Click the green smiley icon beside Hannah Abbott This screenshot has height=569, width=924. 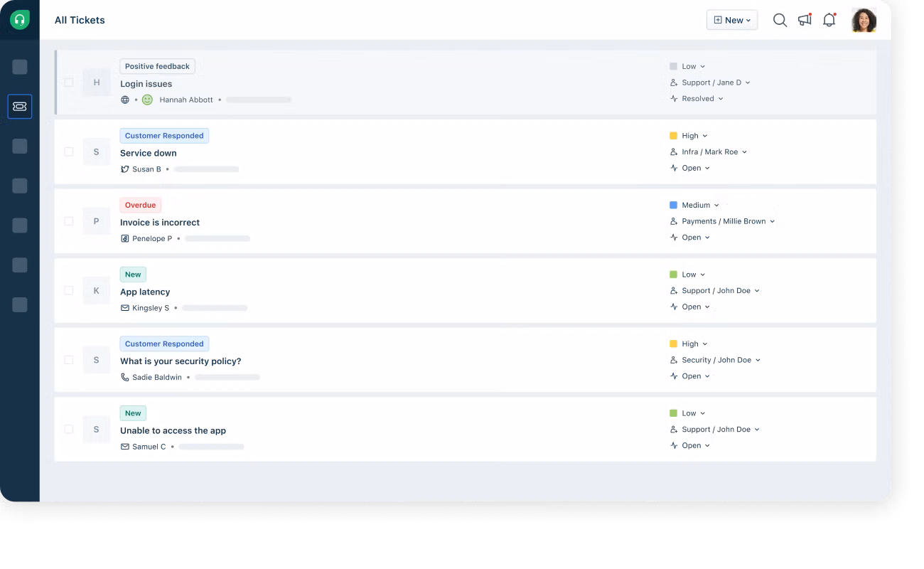point(147,100)
